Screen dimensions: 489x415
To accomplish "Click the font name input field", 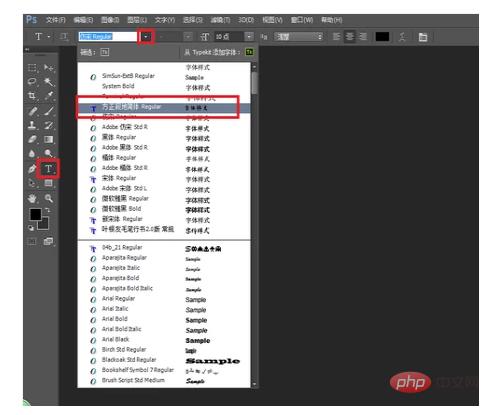I will coord(108,37).
